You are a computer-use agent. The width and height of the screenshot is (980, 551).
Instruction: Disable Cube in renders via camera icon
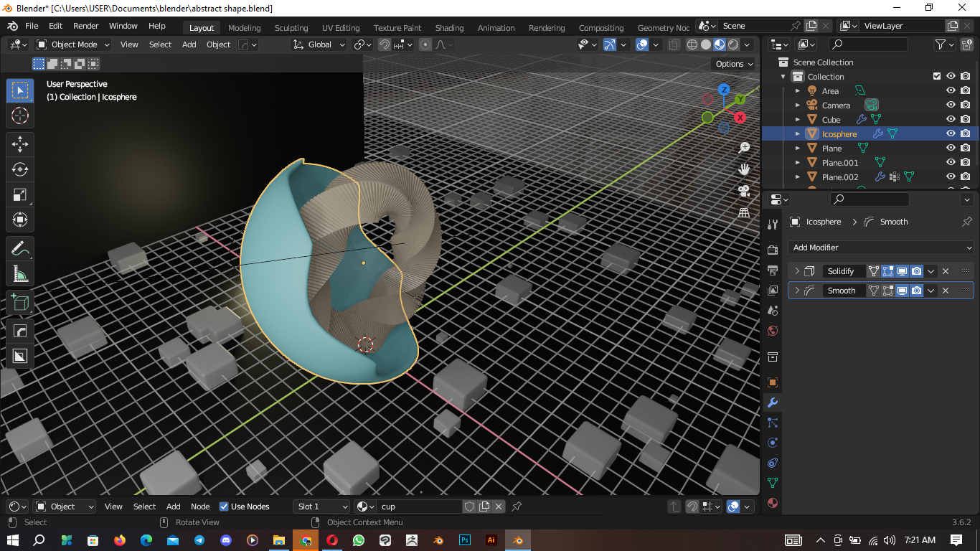pyautogui.click(x=966, y=119)
